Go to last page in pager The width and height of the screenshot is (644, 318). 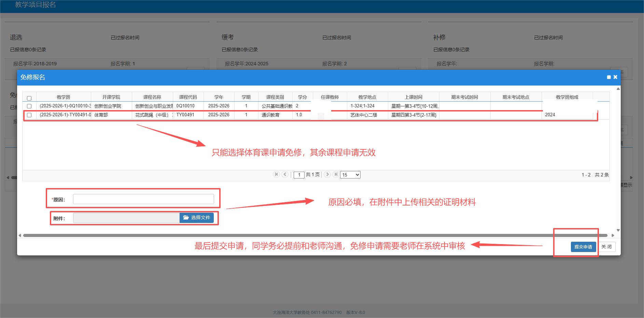(x=336, y=174)
